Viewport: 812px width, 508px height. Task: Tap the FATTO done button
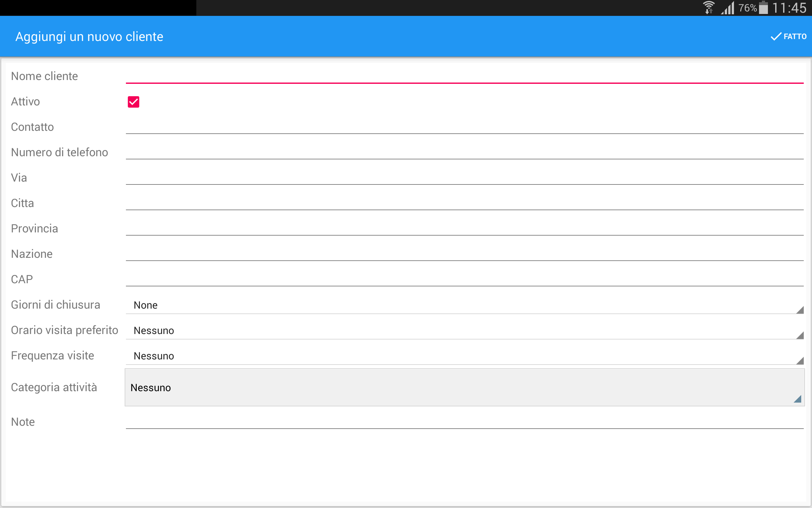click(789, 36)
